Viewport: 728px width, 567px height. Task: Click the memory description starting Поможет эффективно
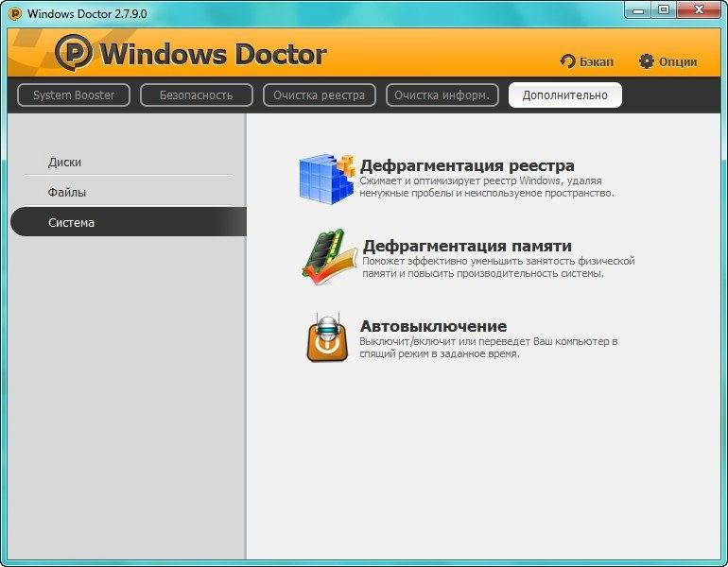(x=498, y=267)
